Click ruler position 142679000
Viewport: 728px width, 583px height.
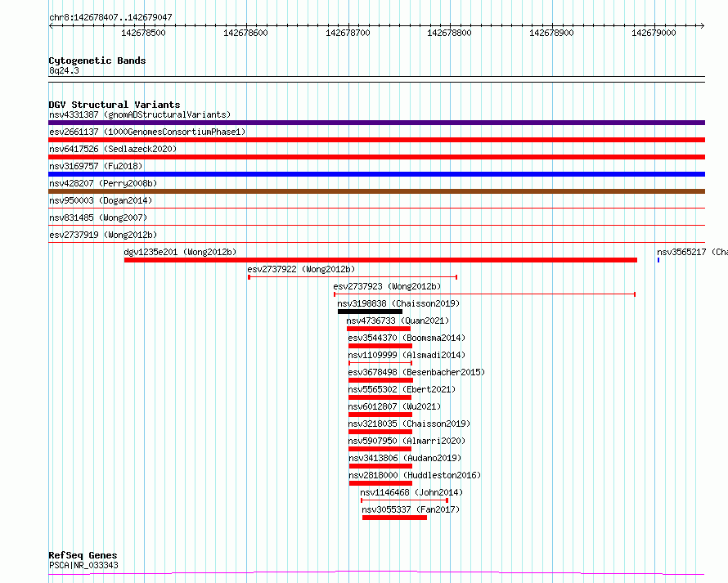[654, 33]
